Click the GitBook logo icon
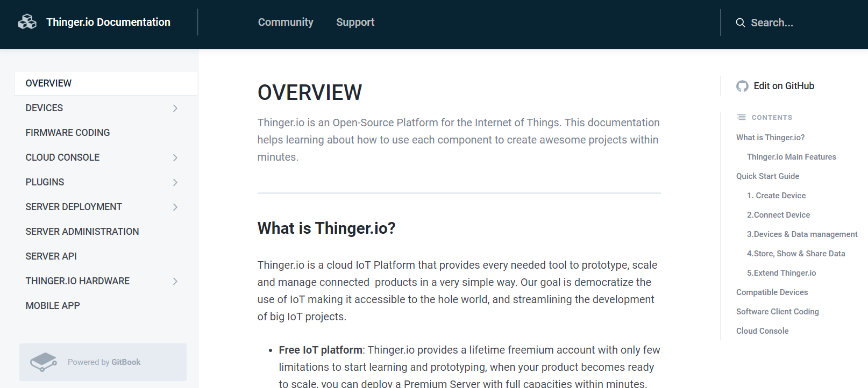Viewport: 868px width, 388px height. pyautogui.click(x=44, y=362)
